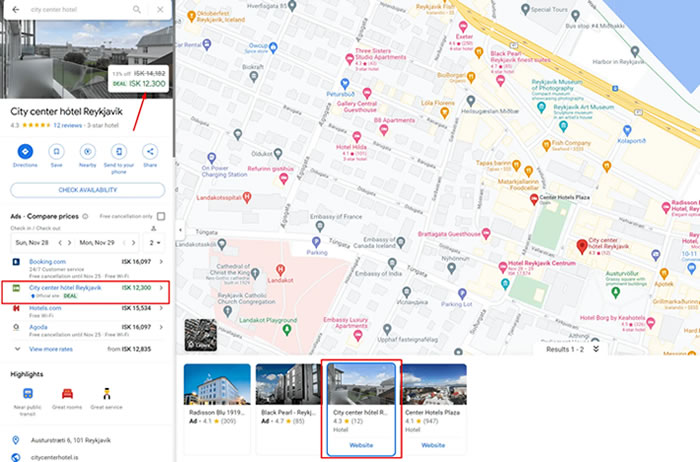The height and width of the screenshot is (462, 700).
Task: Click the Nearby icon
Action: (88, 152)
